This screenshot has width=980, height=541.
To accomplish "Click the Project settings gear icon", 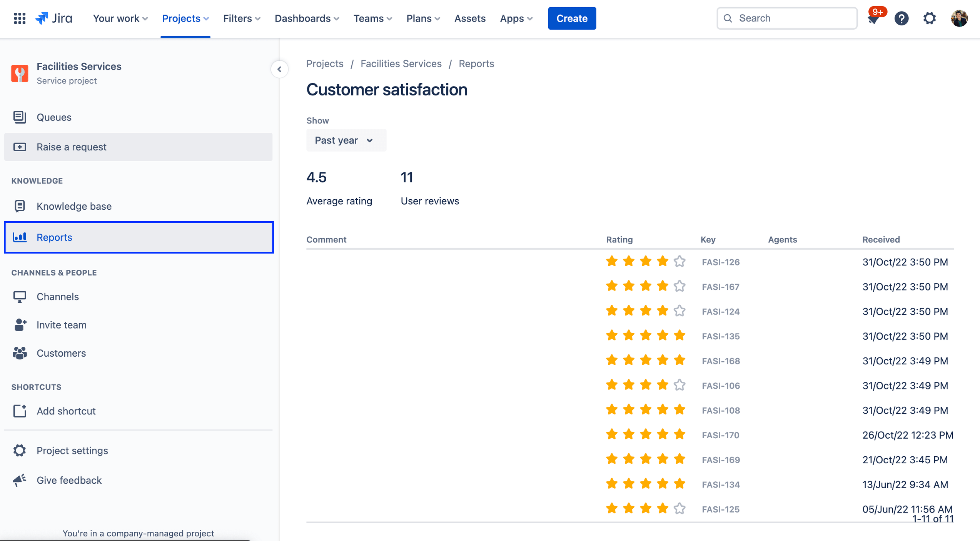I will 19,451.
